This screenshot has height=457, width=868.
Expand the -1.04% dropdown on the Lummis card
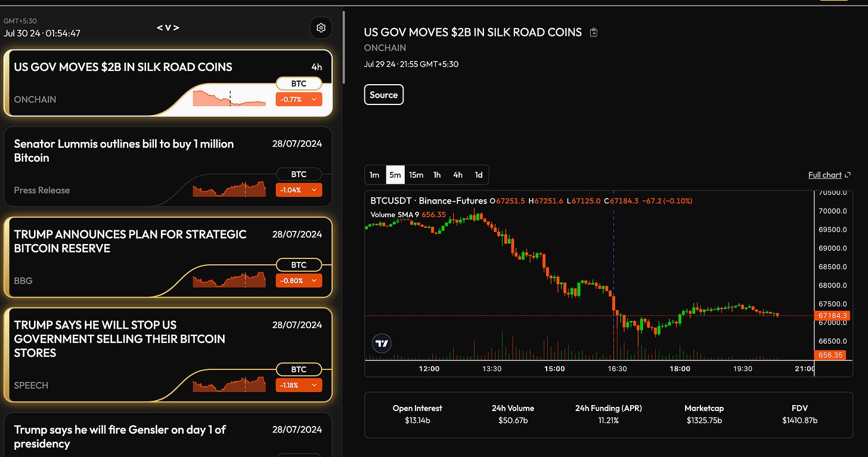click(299, 190)
